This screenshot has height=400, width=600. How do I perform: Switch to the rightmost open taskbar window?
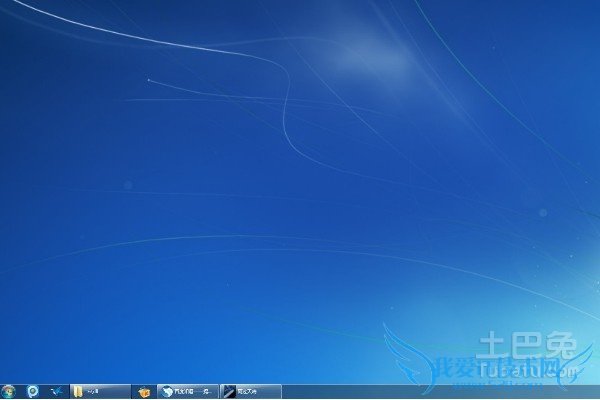point(250,392)
